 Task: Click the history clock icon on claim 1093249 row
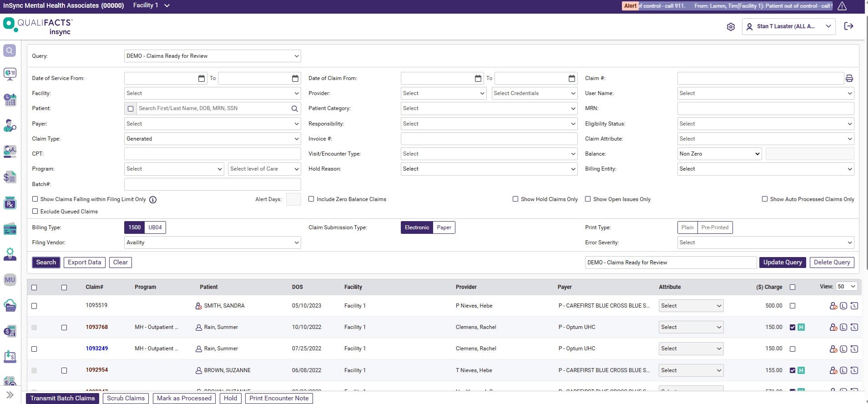(x=854, y=349)
